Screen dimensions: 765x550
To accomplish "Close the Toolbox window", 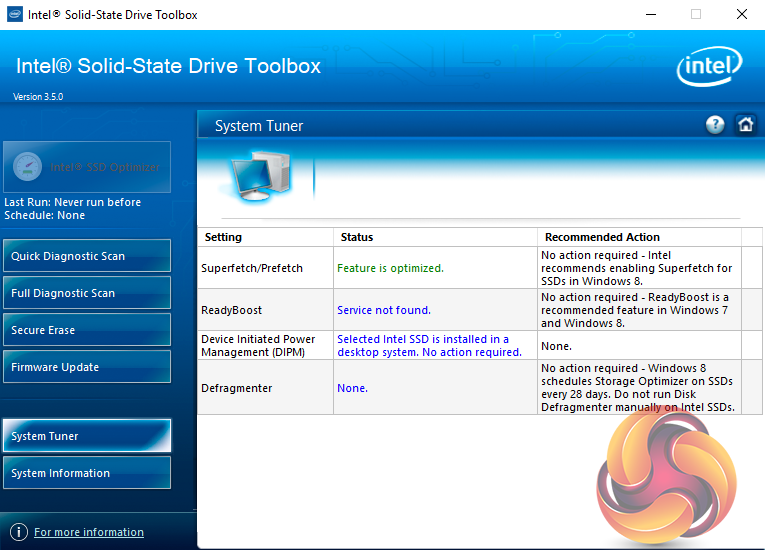I will (x=742, y=15).
